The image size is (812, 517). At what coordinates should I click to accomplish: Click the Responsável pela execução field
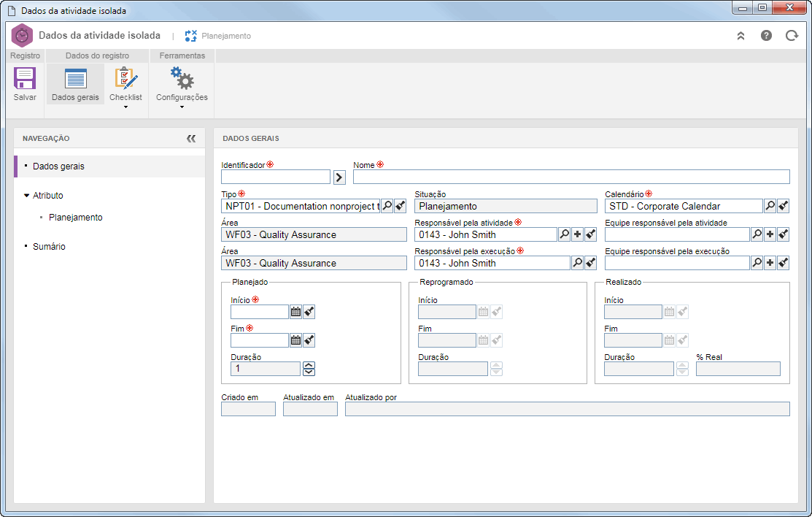[x=492, y=263]
